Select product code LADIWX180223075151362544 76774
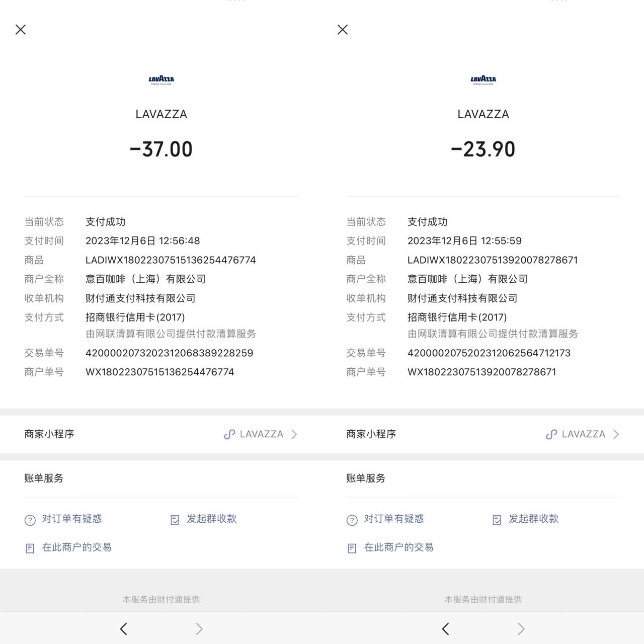This screenshot has height=644, width=644. click(171, 260)
